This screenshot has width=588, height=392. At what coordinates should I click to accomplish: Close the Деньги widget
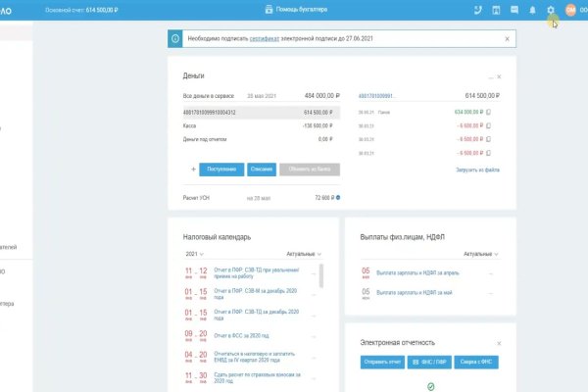(499, 76)
